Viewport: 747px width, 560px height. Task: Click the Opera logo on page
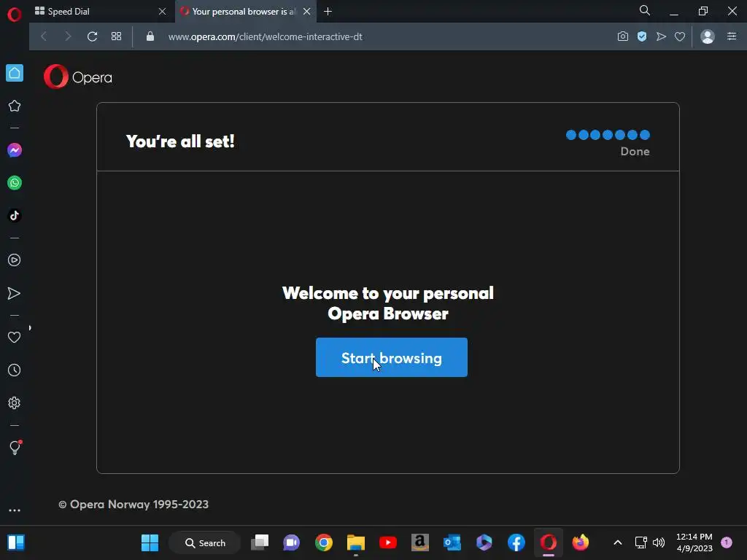(x=77, y=77)
